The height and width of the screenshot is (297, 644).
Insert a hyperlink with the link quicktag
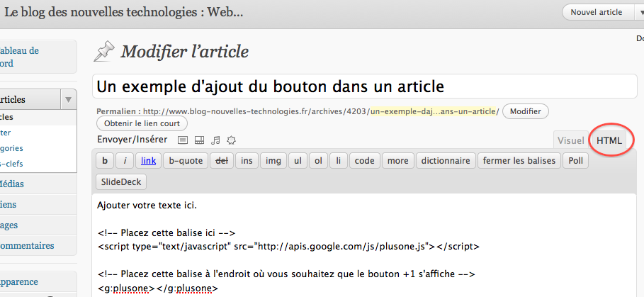tap(149, 161)
